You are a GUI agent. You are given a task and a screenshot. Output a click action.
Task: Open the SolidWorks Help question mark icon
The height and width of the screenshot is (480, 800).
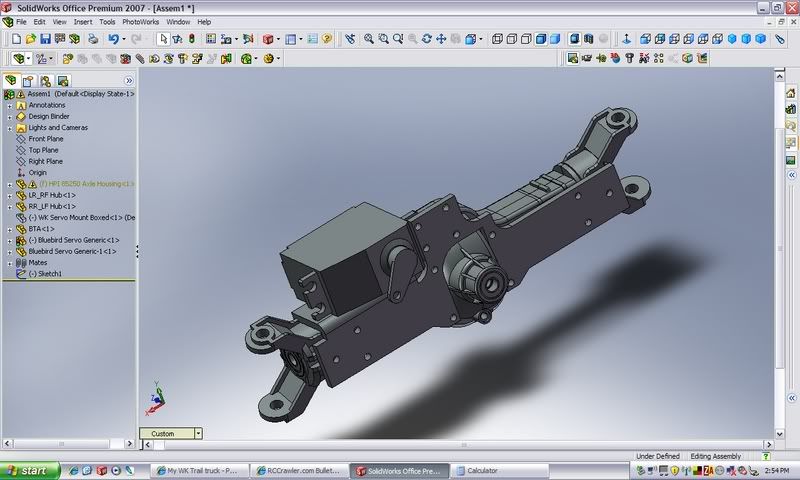(x=327, y=39)
